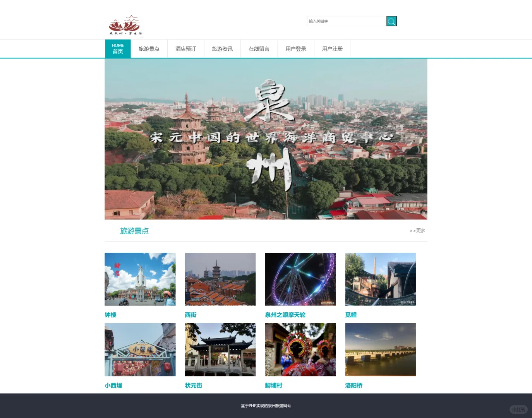This screenshot has width=532, height=418.
Task: Open the 钟楼 attraction link
Action: tap(110, 315)
